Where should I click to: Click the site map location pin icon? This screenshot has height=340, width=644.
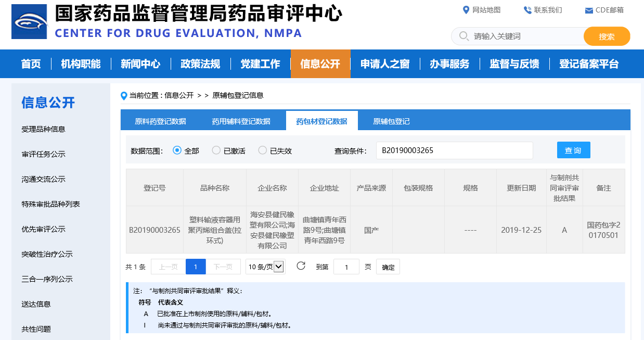466,10
